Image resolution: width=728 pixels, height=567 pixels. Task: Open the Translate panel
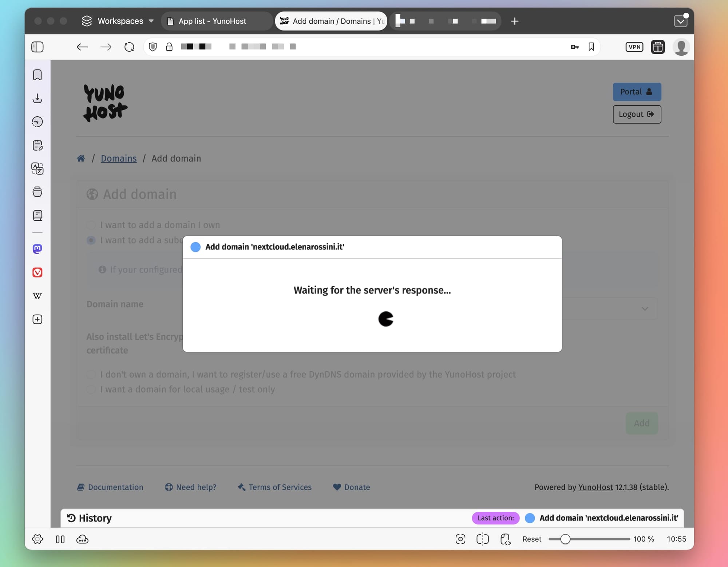pyautogui.click(x=37, y=168)
